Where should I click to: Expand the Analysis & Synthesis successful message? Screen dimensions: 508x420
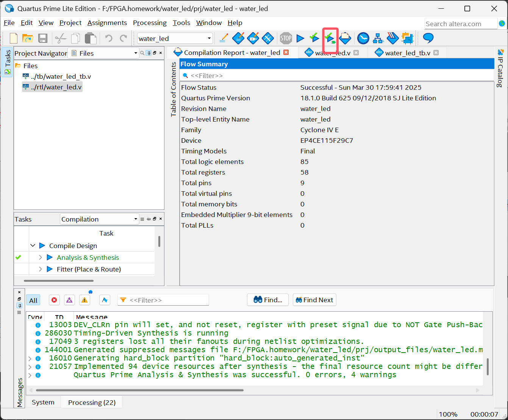pyautogui.click(x=30, y=375)
